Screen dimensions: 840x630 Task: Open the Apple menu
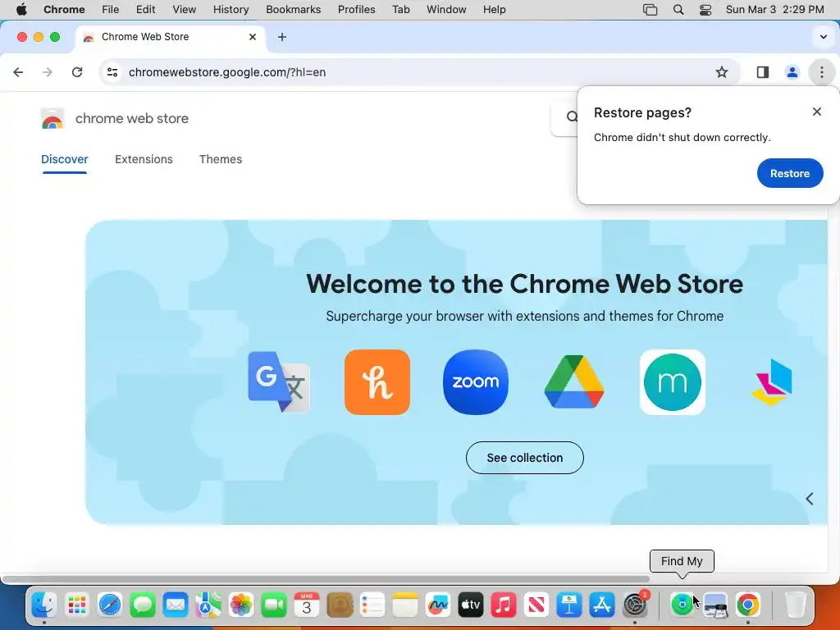21,10
